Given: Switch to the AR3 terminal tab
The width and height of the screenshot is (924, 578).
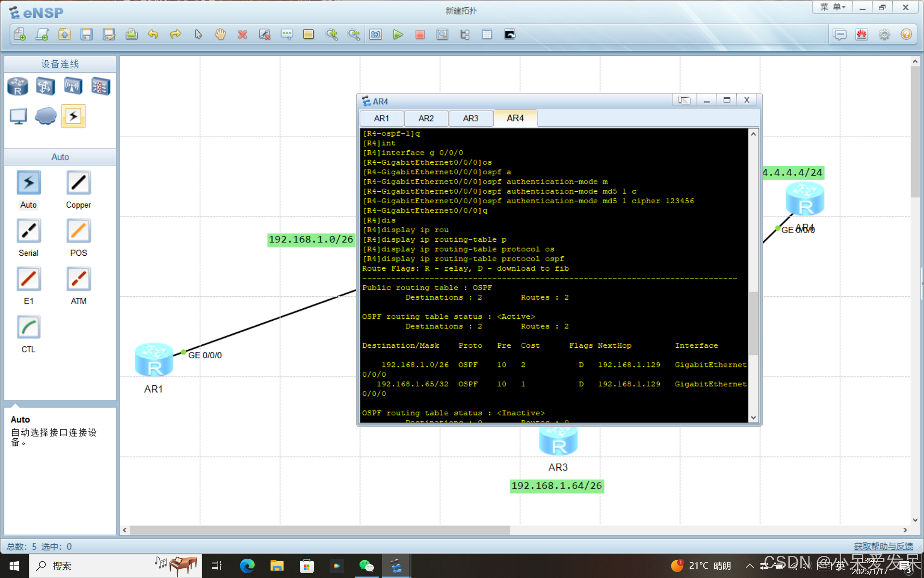Looking at the screenshot, I should point(470,118).
